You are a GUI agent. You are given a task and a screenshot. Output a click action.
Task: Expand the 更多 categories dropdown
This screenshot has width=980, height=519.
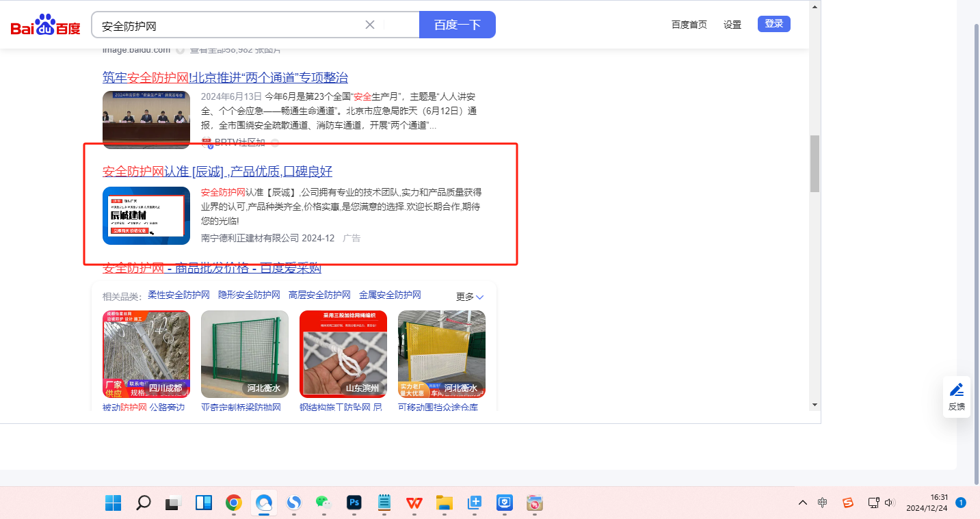tap(470, 297)
